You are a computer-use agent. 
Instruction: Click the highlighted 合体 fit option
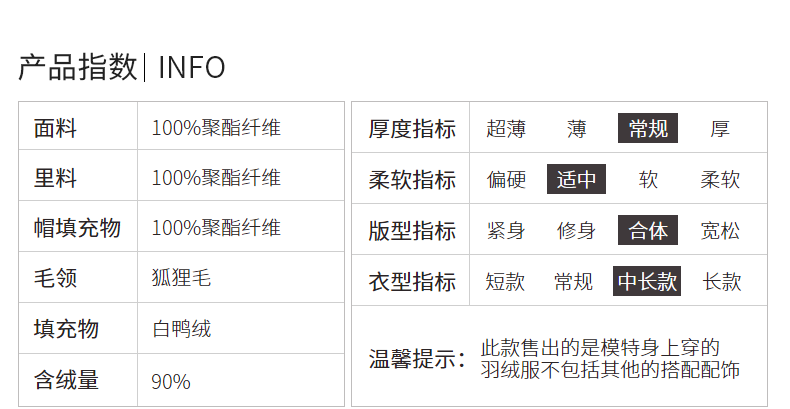pyautogui.click(x=648, y=231)
